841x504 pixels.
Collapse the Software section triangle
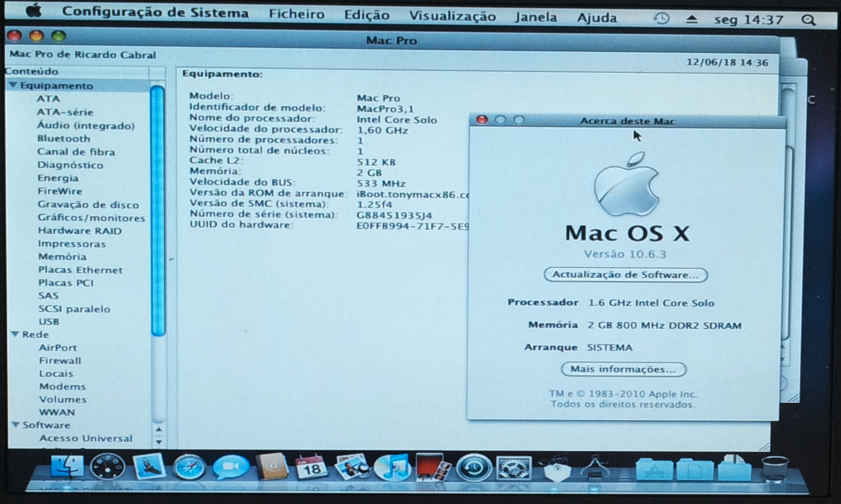(x=16, y=425)
